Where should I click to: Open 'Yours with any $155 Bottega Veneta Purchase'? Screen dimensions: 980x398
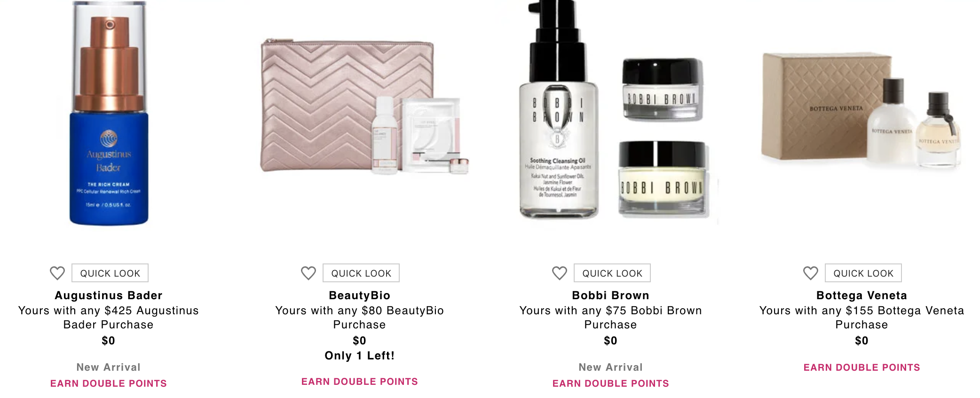tap(862, 318)
